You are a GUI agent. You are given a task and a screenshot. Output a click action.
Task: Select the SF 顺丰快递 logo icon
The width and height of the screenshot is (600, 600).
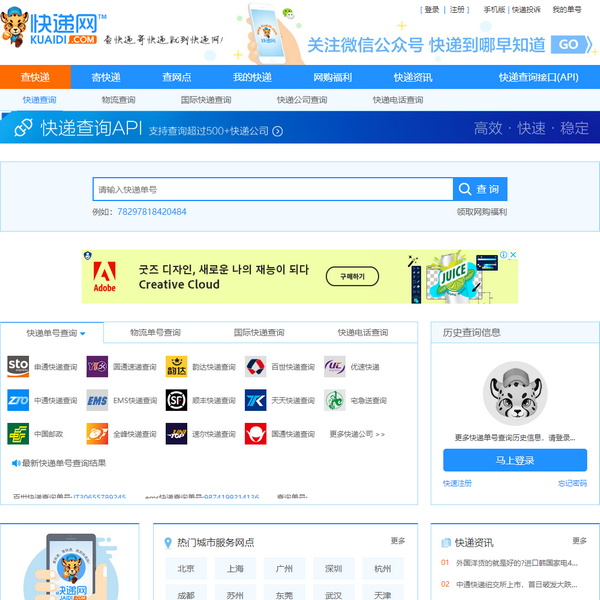click(176, 400)
